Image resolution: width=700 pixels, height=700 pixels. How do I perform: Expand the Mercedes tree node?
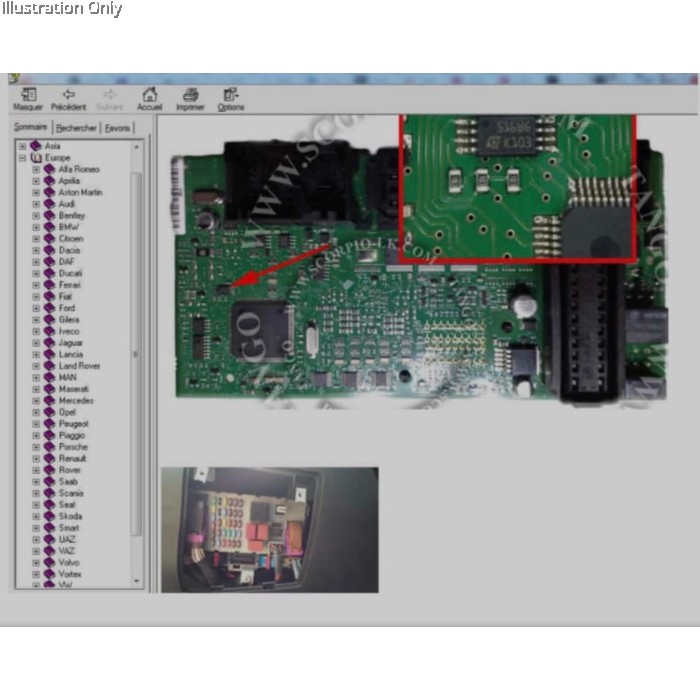tap(36, 401)
